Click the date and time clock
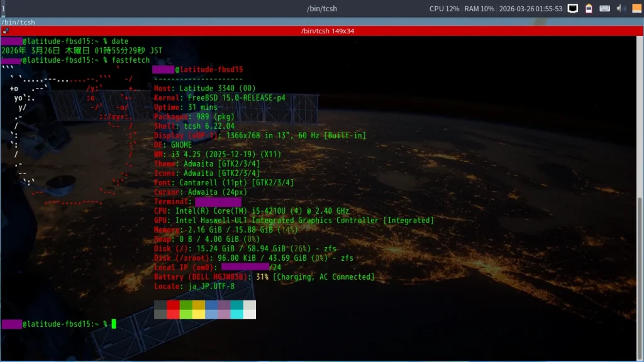The height and width of the screenshot is (362, 644). [530, 9]
